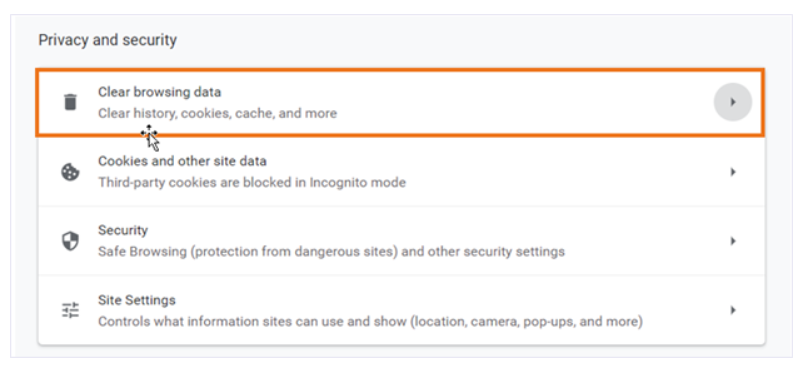Screen dimensions: 812x369
Task: Click the cookie icon
Action: pyautogui.click(x=70, y=172)
